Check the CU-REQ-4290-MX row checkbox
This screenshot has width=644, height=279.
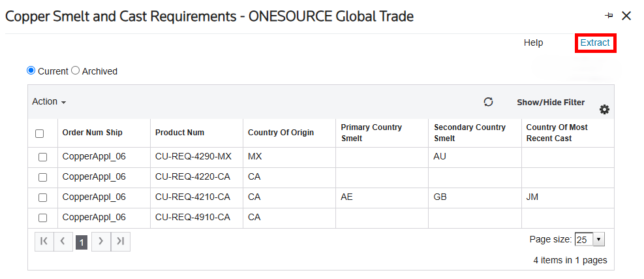(x=42, y=157)
